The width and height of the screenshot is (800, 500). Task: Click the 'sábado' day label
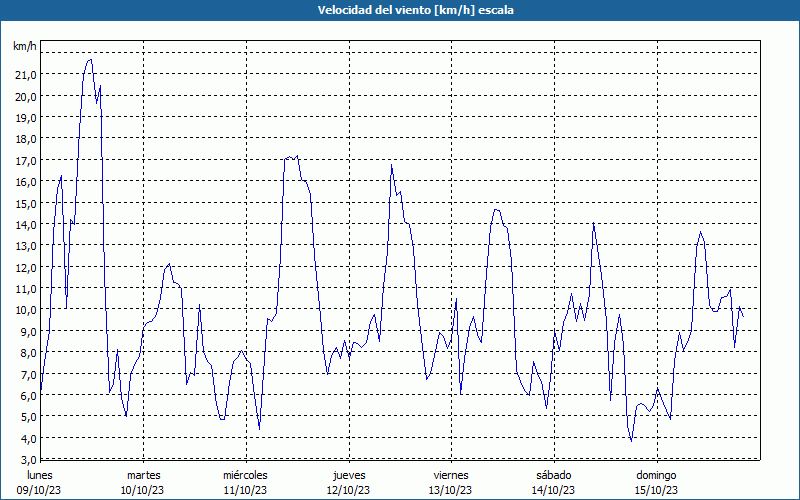coord(554,476)
